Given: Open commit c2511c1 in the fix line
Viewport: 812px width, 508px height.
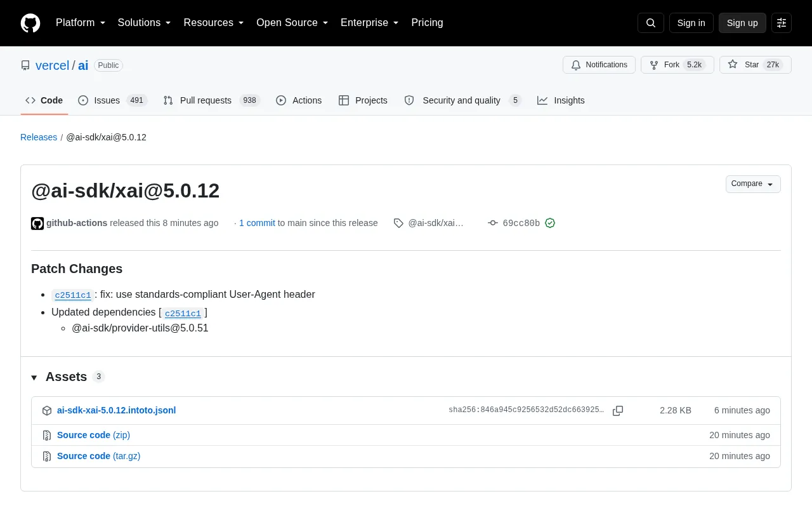Looking at the screenshot, I should (73, 295).
